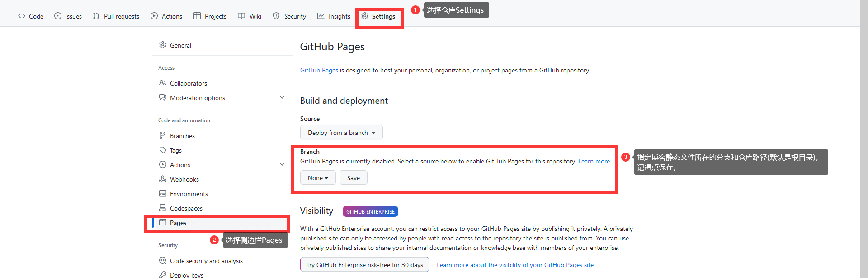The height and width of the screenshot is (278, 868).
Task: Click the Environments server icon
Action: click(163, 193)
